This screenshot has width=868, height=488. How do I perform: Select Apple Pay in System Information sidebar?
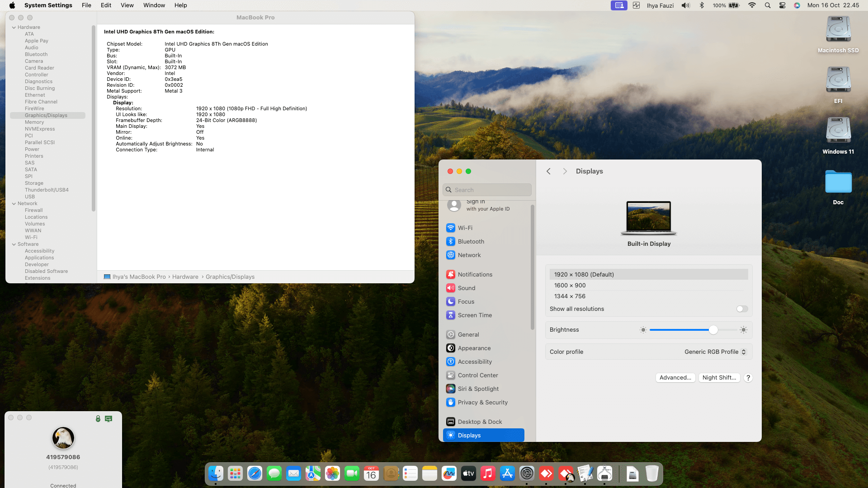(x=37, y=41)
